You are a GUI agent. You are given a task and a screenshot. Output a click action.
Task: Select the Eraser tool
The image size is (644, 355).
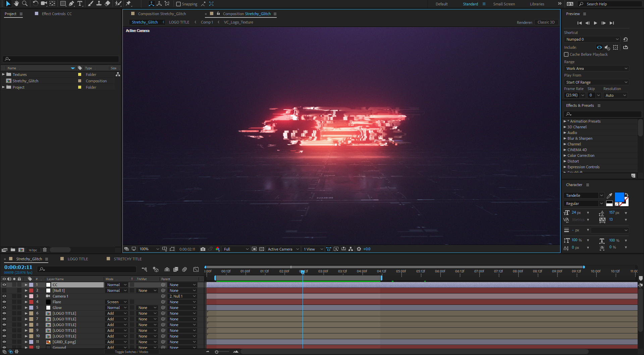pos(107,4)
